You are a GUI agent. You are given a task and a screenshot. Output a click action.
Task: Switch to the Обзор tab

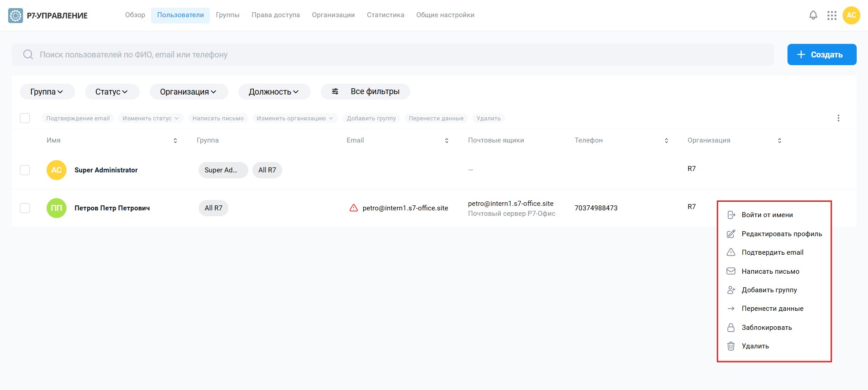135,15
